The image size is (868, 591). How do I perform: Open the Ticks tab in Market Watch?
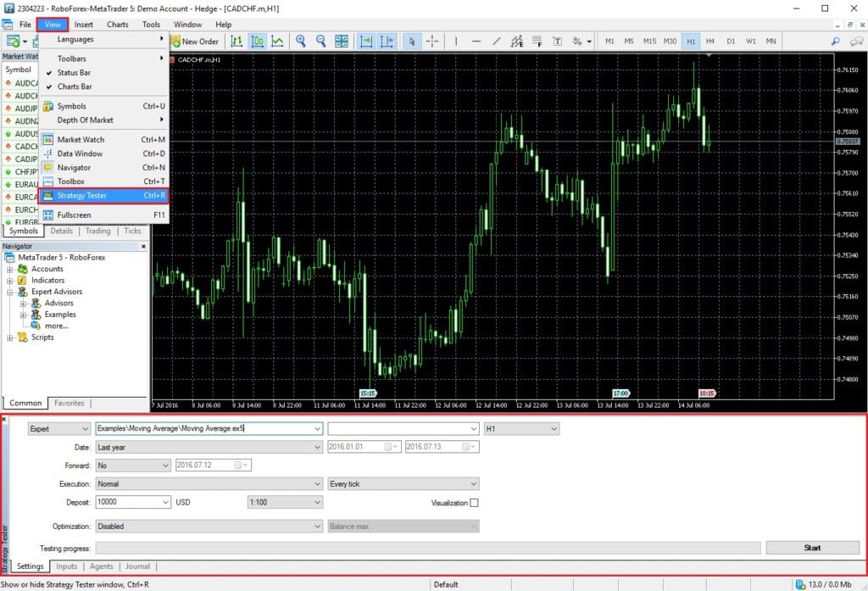[x=132, y=231]
